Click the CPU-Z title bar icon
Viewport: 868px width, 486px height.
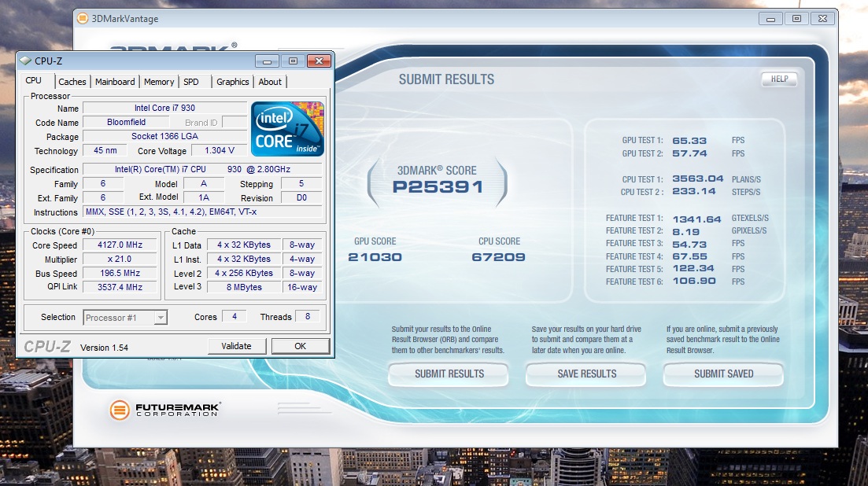tap(25, 61)
